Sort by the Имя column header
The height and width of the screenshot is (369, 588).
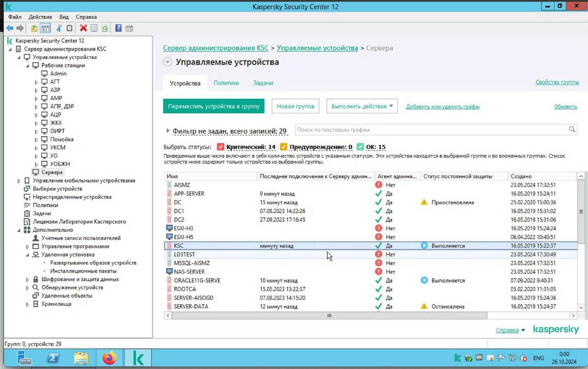[x=210, y=176]
